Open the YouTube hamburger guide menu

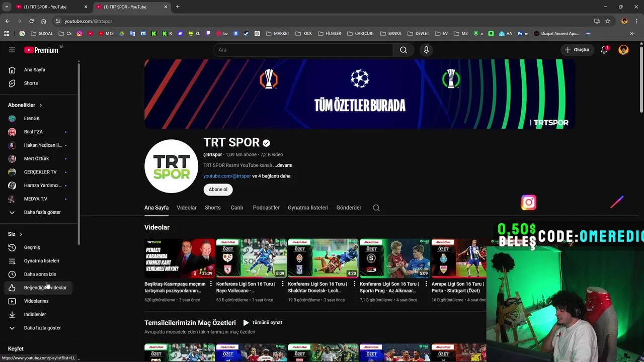[12, 50]
